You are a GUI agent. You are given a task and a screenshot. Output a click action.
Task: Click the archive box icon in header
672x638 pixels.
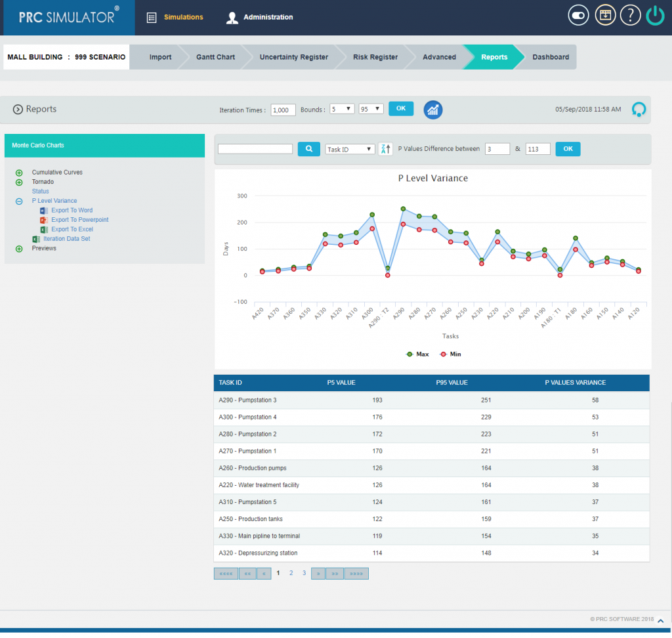[x=605, y=16]
